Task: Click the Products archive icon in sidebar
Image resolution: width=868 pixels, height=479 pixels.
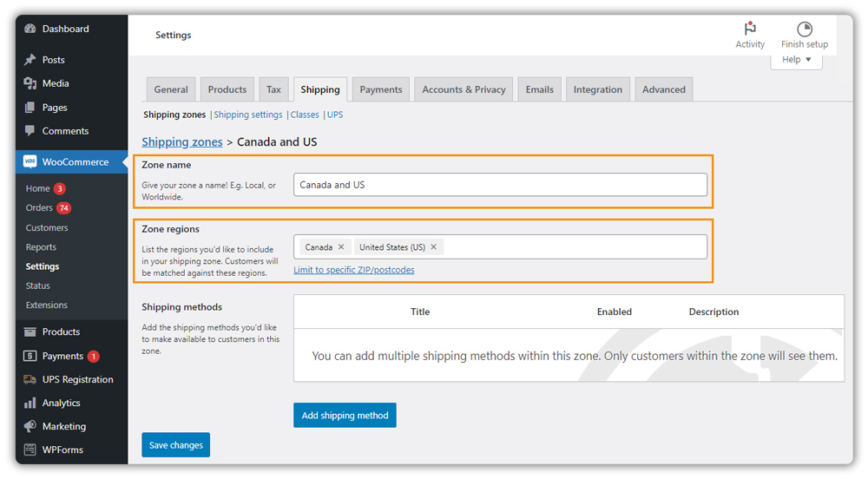Action: 30,331
